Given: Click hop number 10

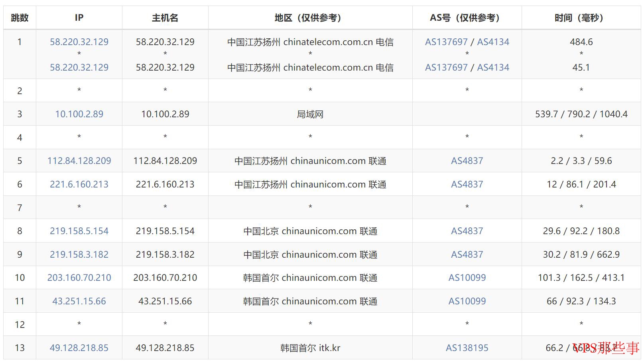Looking at the screenshot, I should coord(20,278).
